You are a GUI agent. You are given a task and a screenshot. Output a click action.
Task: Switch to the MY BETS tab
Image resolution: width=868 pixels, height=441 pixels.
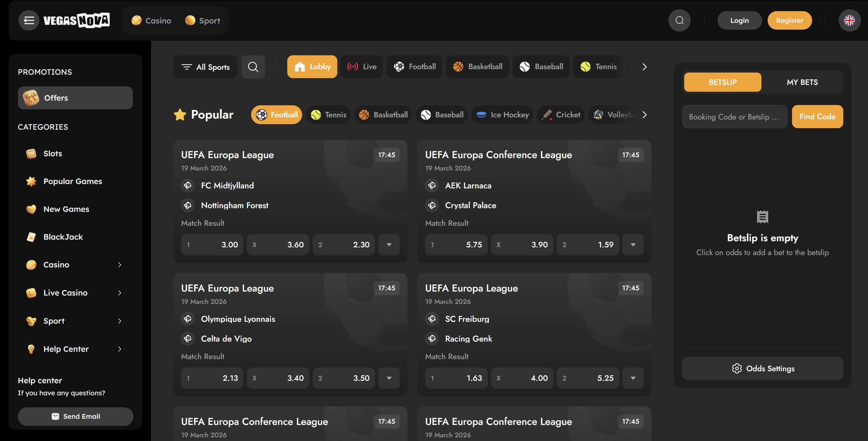point(802,82)
